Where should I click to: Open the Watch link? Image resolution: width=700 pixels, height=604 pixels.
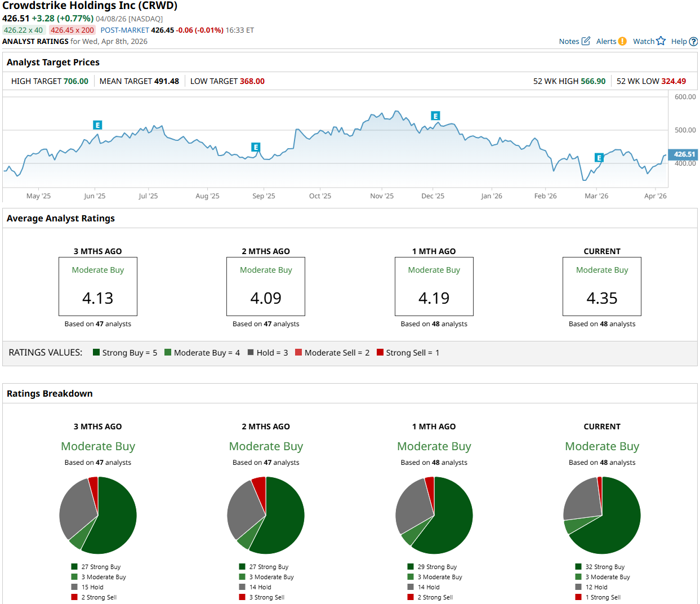643,42
